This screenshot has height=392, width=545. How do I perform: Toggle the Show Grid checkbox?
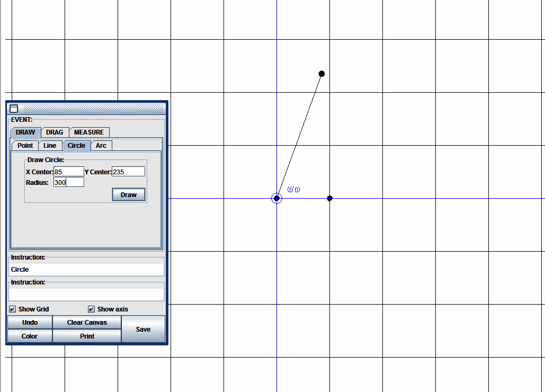point(13,309)
